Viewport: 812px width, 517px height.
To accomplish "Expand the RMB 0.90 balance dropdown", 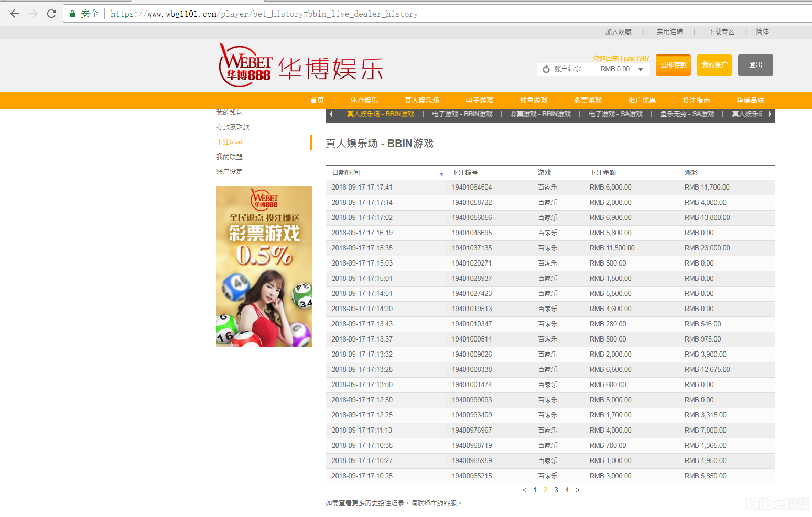I will [x=641, y=69].
